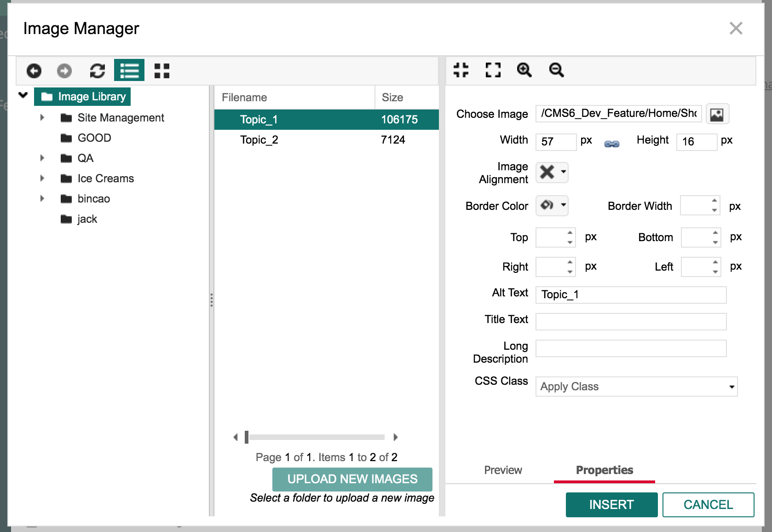Zoom in on the image preview
This screenshot has height=532, width=772.
click(x=524, y=70)
